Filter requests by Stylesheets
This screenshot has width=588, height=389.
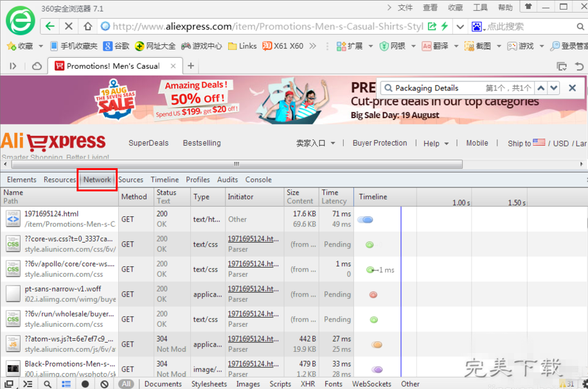click(209, 384)
